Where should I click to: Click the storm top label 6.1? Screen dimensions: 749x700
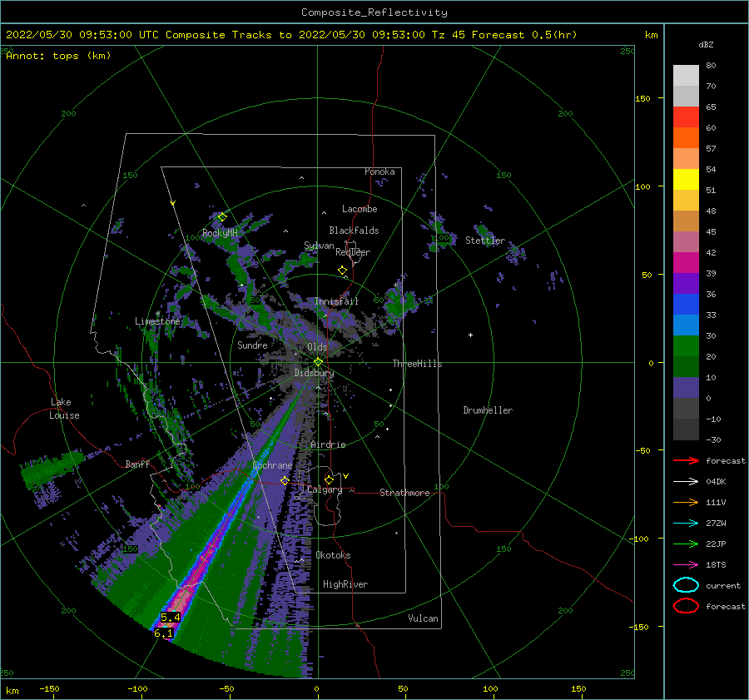[x=163, y=633]
